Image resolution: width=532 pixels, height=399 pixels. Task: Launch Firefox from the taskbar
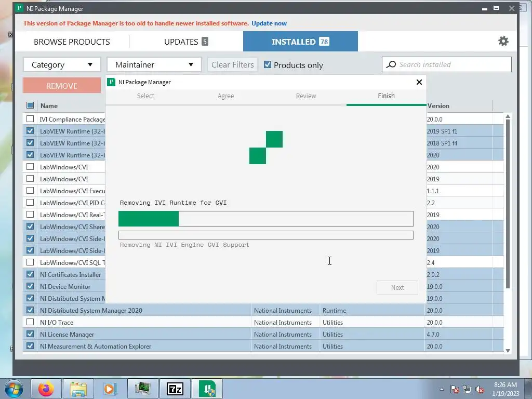[x=46, y=389]
